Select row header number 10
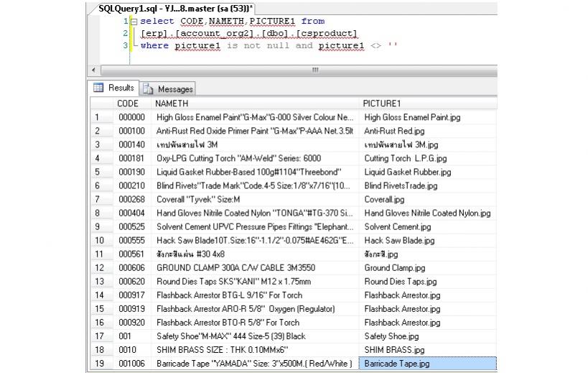Viewport: 588px width, 373px height. pyautogui.click(x=102, y=241)
